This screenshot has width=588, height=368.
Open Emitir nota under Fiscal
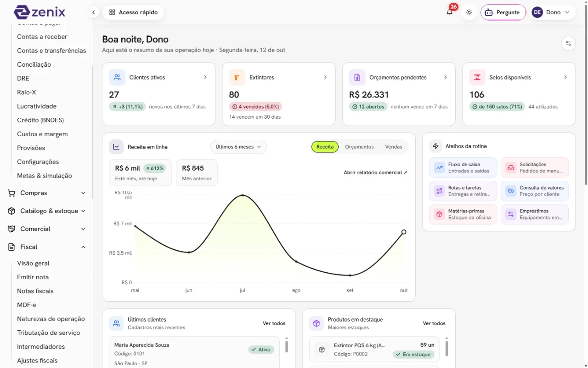coord(33,277)
